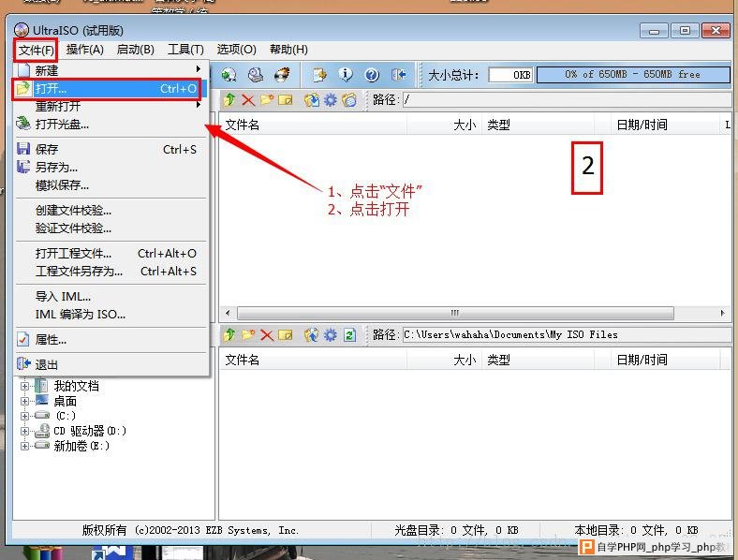
Task: Choose 退出 menu entry
Action: 111,364
